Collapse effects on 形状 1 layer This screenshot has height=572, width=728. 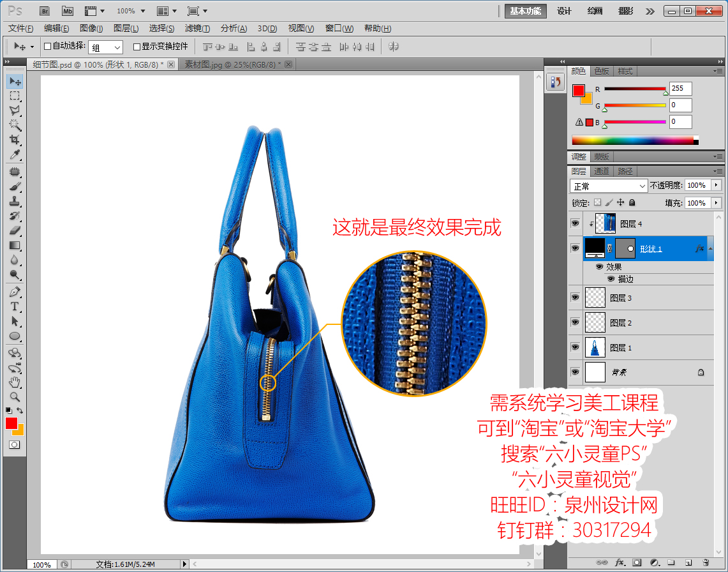click(710, 248)
